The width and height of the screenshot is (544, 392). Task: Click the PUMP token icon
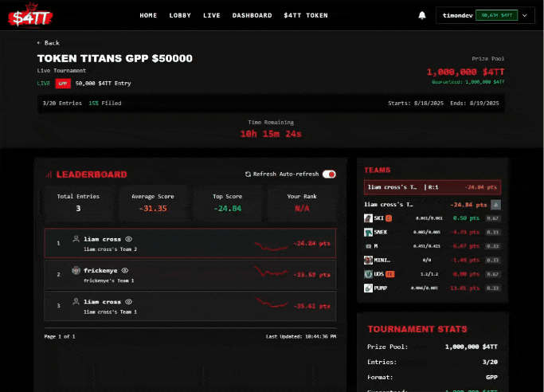pos(368,288)
